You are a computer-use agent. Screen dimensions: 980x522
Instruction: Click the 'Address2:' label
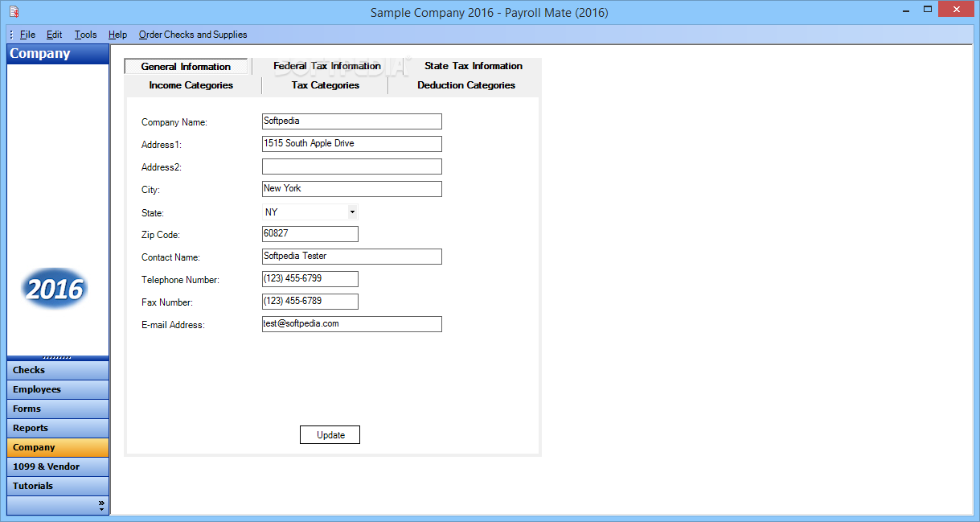point(162,167)
